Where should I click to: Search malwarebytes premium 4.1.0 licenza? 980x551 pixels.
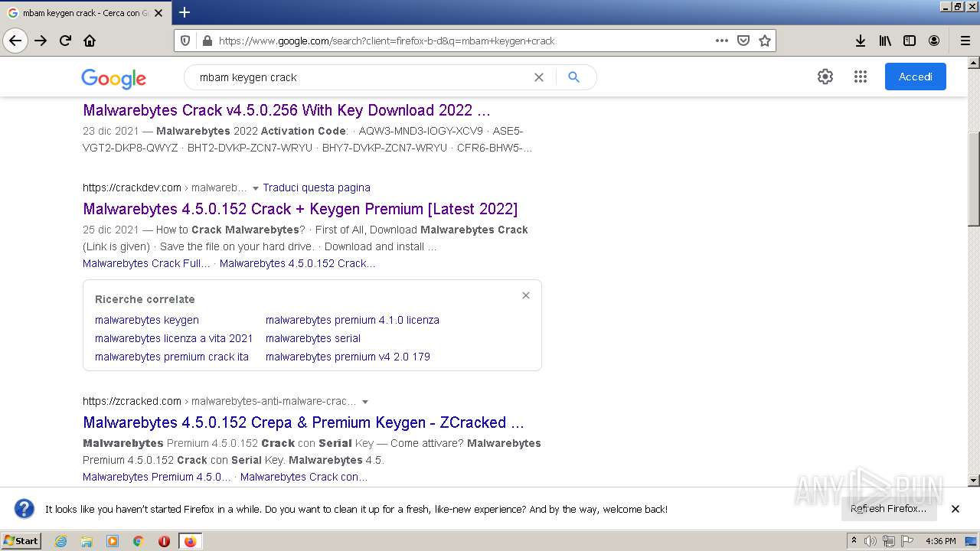click(352, 320)
